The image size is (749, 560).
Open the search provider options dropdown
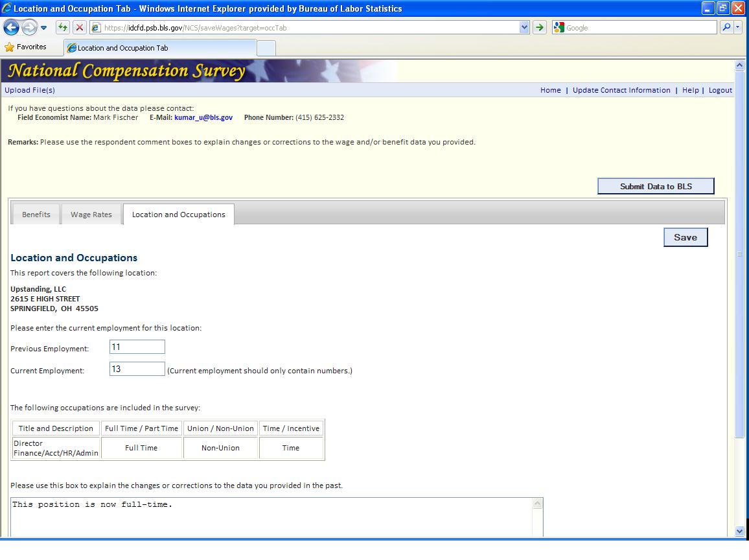pyautogui.click(x=738, y=27)
